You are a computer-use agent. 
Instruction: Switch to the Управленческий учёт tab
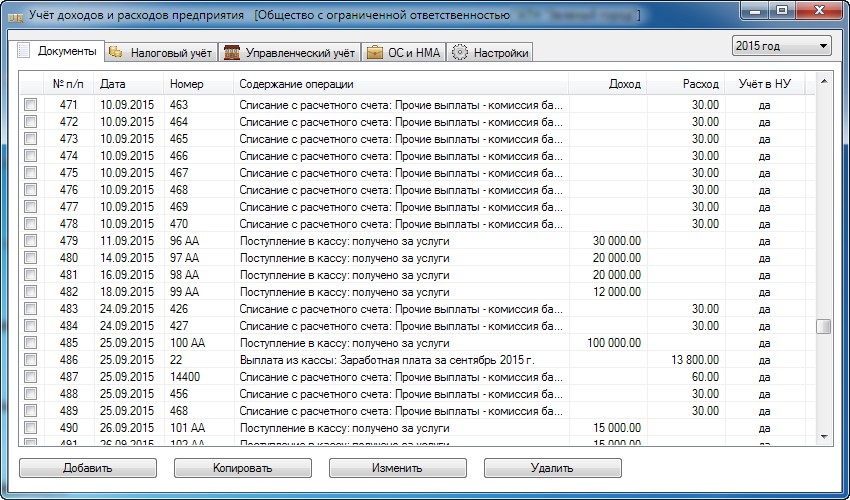[290, 53]
